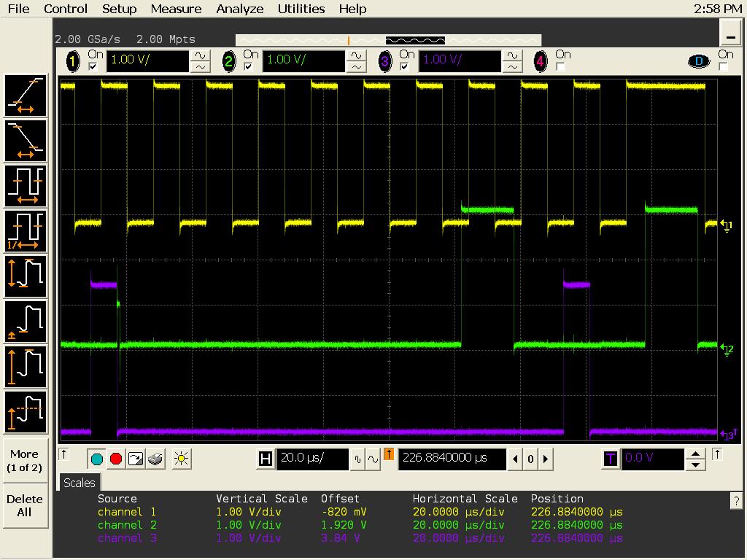
Task: Click the pink channel 4 button
Action: 541,61
